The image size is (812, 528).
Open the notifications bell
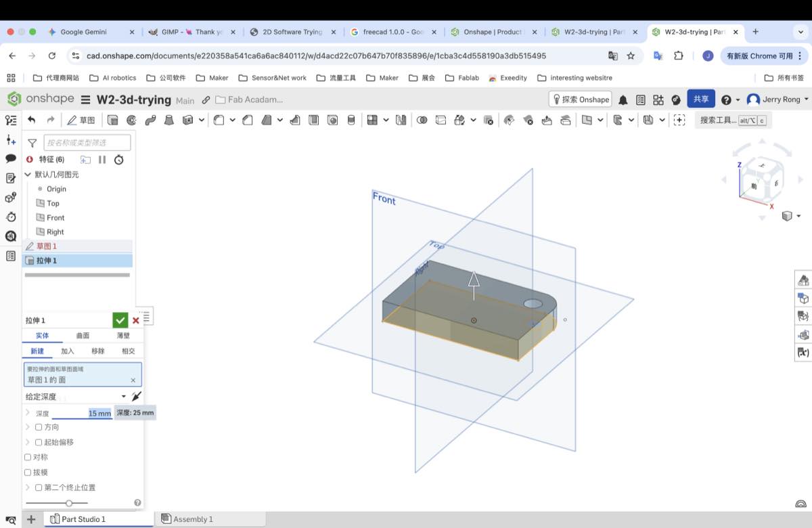[623, 100]
